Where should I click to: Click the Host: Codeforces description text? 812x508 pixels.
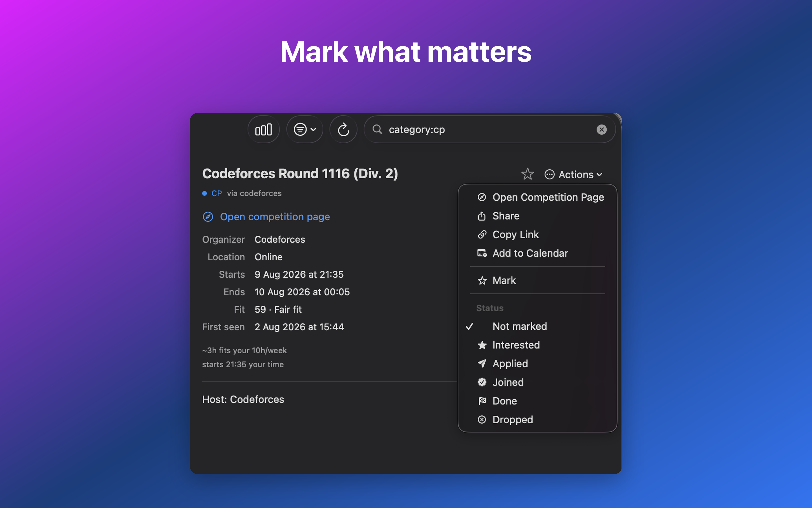click(x=243, y=399)
